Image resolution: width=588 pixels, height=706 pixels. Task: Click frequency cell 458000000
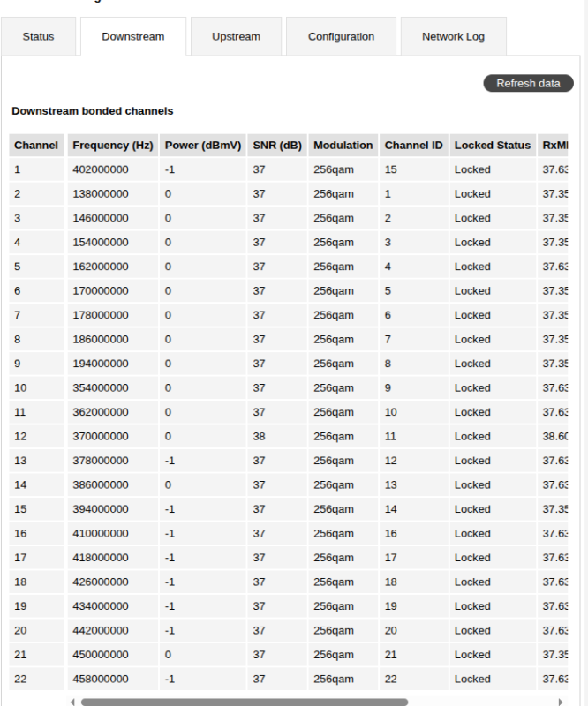pyautogui.click(x=113, y=679)
